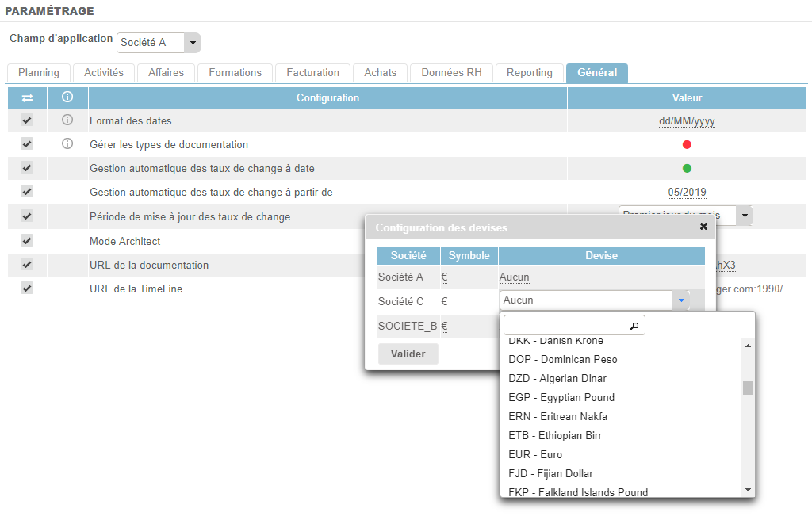Toggle red status dot for documentation types

click(687, 144)
